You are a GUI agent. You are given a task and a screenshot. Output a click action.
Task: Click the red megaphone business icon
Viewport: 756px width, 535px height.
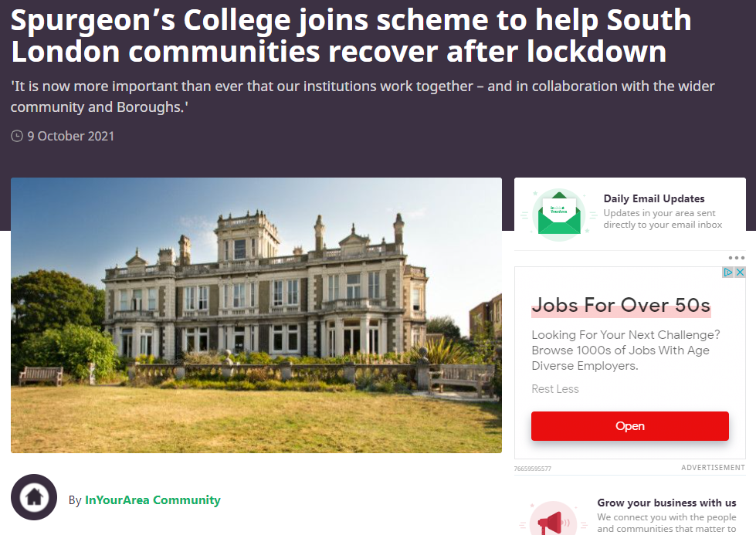pyautogui.click(x=553, y=520)
